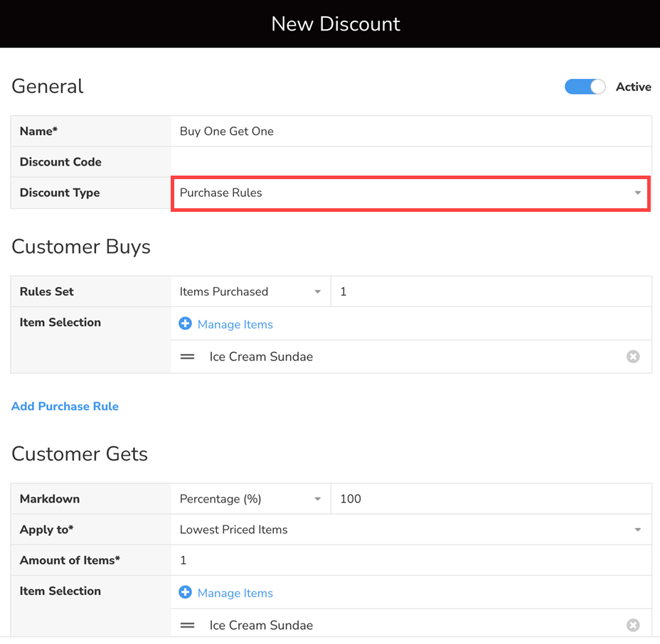Click the plus icon in Customer Buys

point(185,324)
